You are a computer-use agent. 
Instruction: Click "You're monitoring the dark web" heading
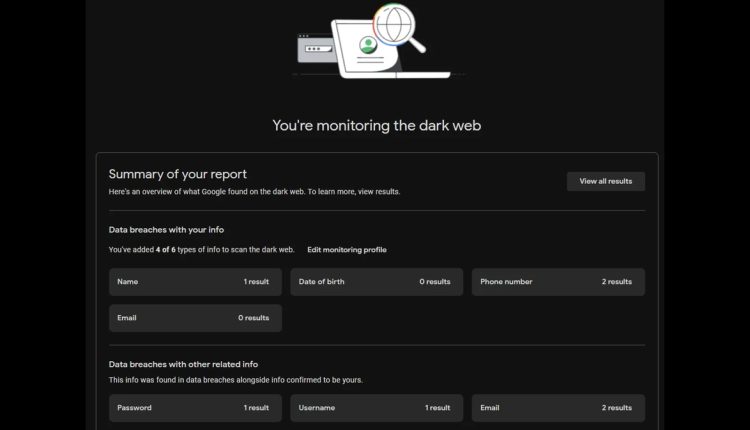click(x=376, y=126)
